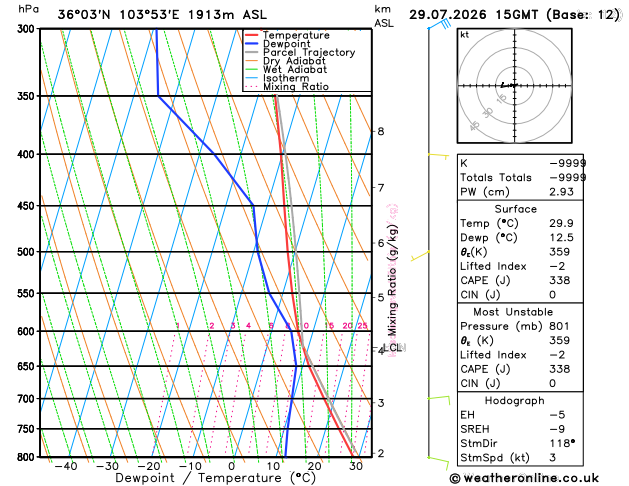
Task: Click the Mixing Ratio legend entry
Action: click(287, 87)
